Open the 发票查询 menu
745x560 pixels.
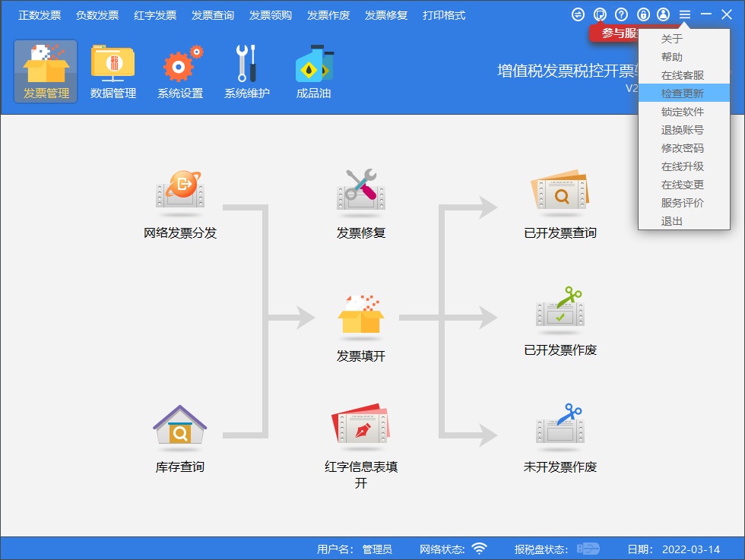(212, 14)
